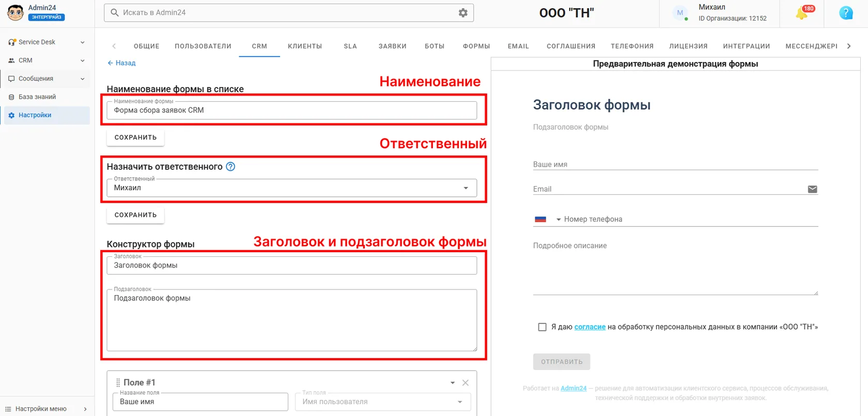Viewport: 868px width, 416px height.
Task: Save the responsible person with СОХРАНИТЬ
Action: pos(135,215)
